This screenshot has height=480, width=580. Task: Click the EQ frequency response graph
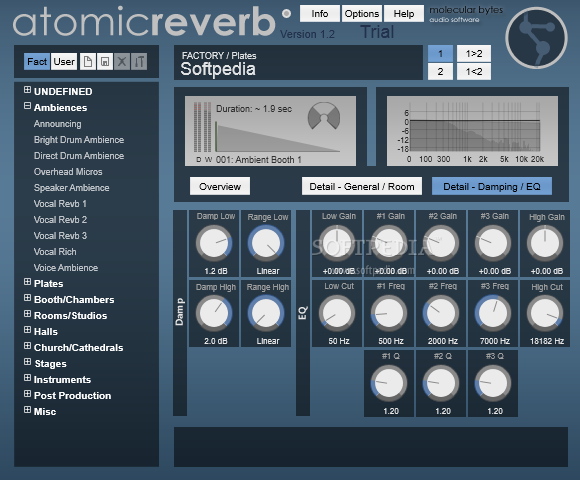pos(472,131)
